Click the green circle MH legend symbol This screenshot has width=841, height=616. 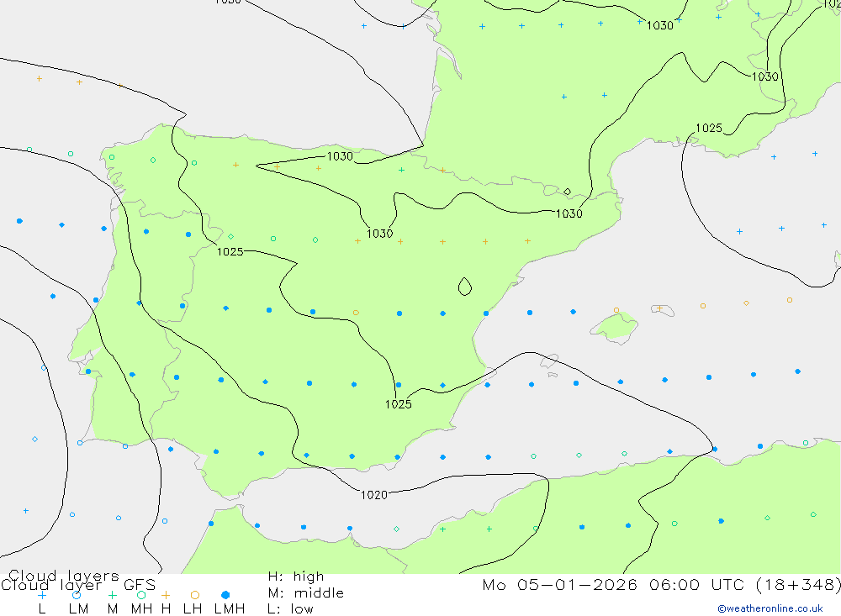pyautogui.click(x=141, y=595)
